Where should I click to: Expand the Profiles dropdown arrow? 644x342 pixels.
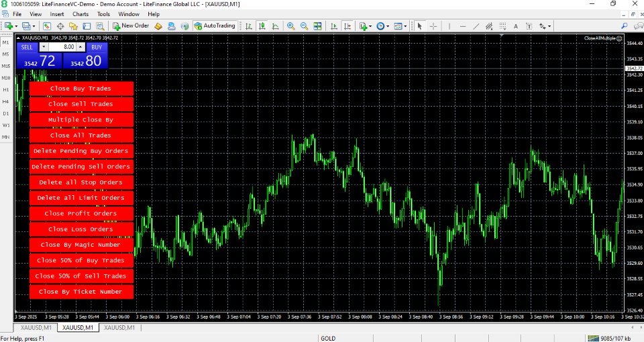[x=34, y=26]
